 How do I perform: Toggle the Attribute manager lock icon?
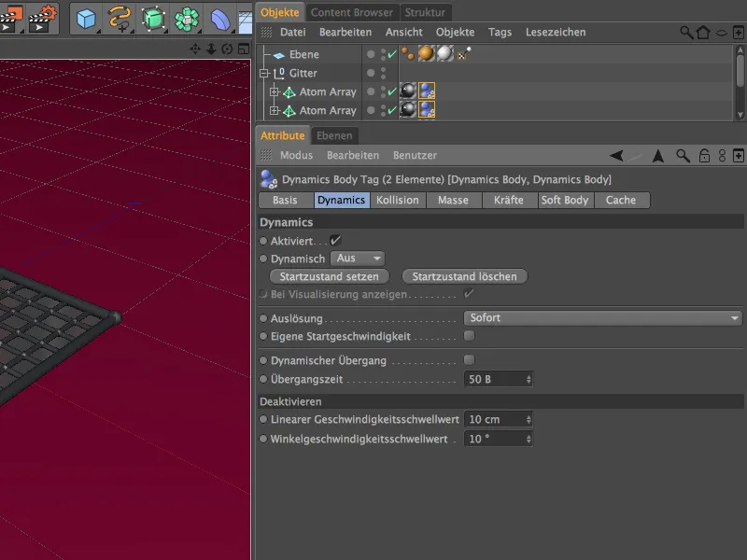[x=704, y=155]
